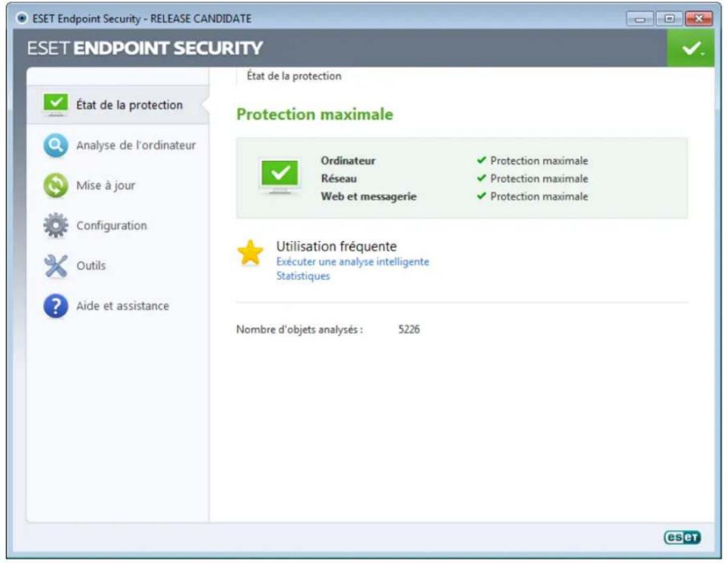Click Protection maximale status for Ordinateur
Viewport: 728px width, 563px height.
coord(539,161)
